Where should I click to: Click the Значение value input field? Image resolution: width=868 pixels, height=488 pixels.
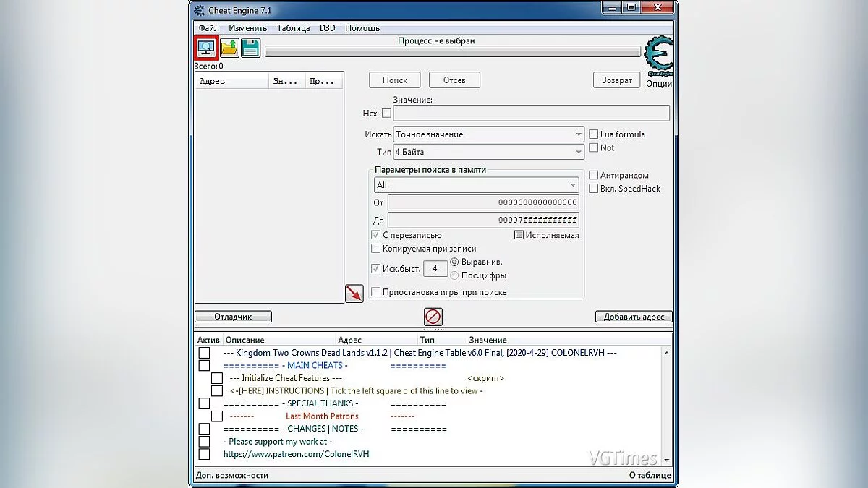[x=531, y=113]
